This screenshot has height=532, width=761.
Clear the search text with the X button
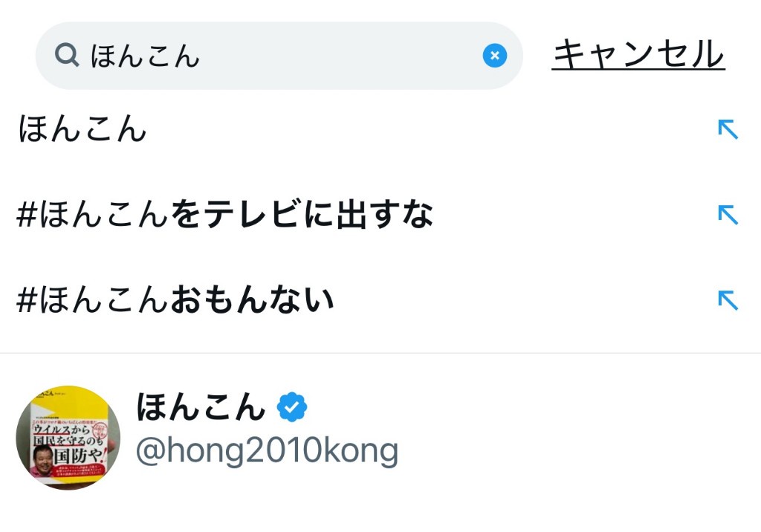tap(494, 56)
